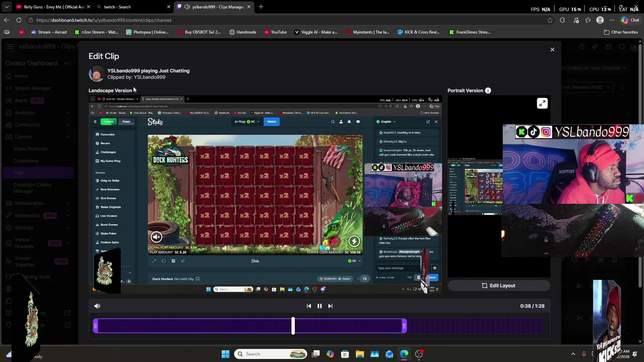Image resolution: width=644 pixels, height=362 pixels.
Task: Open Outlook mail from taskbar
Action: 389,354
